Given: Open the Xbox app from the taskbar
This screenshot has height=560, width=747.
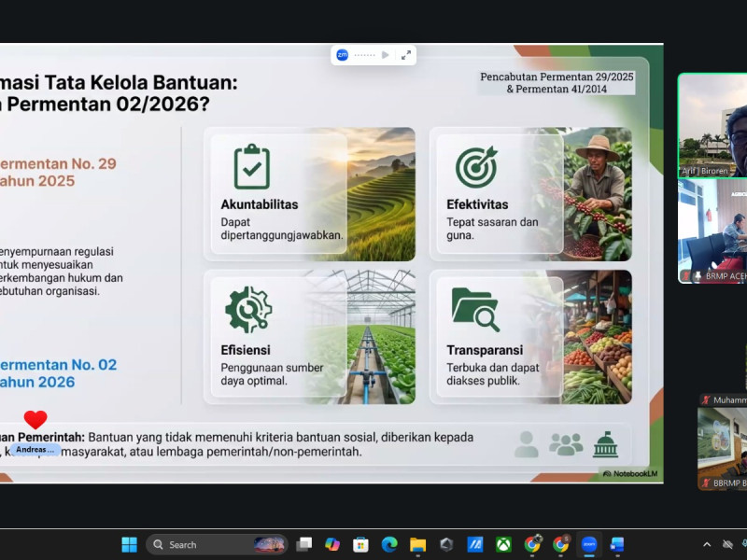Looking at the screenshot, I should coord(503,544).
